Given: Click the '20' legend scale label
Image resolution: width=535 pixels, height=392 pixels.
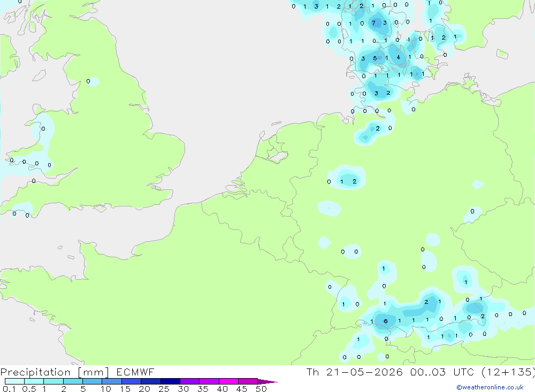Looking at the screenshot, I should click(144, 389).
